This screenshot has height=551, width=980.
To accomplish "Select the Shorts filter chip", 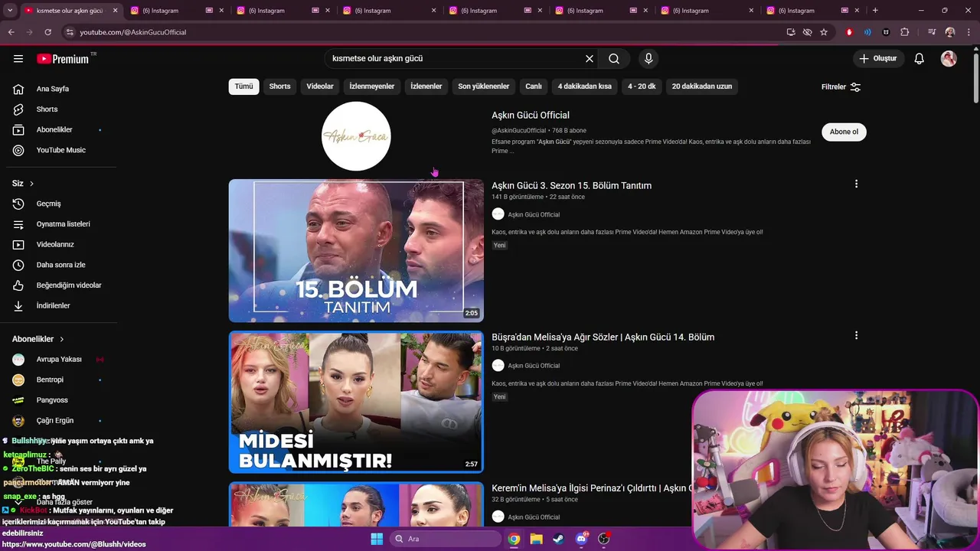I will point(279,86).
